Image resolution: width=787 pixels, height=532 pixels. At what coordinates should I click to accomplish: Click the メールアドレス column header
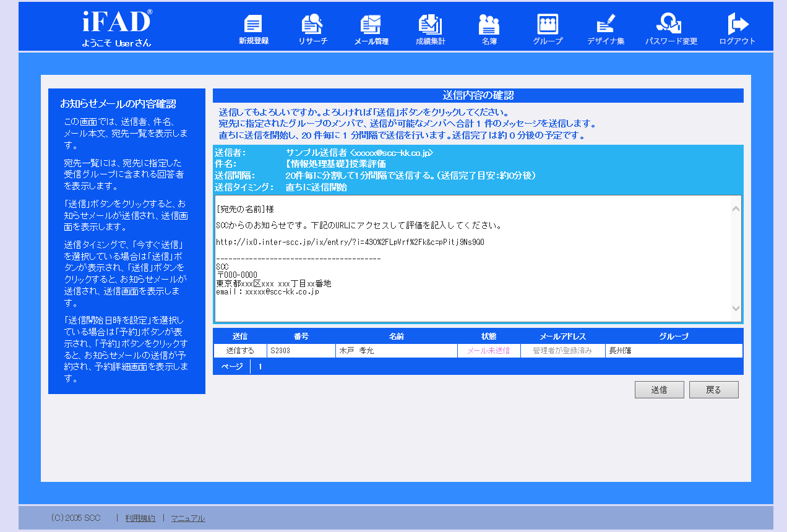tap(563, 337)
